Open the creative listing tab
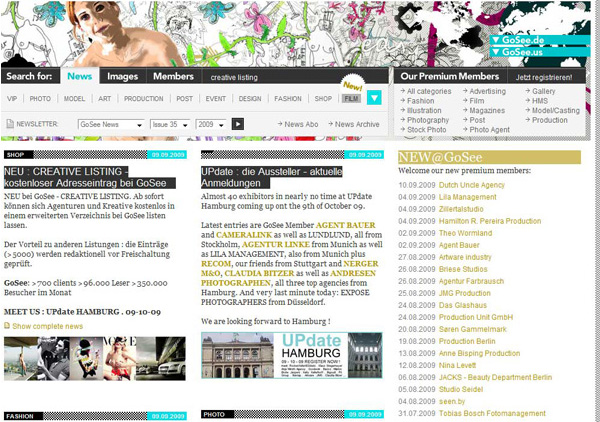600x422 pixels. 234,77
